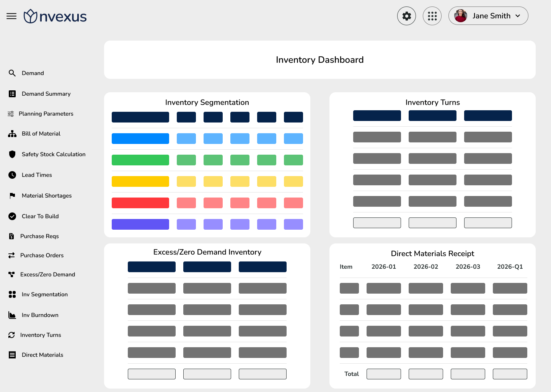Click Jane Smith's profile avatar
551x392 pixels.
pos(461,16)
